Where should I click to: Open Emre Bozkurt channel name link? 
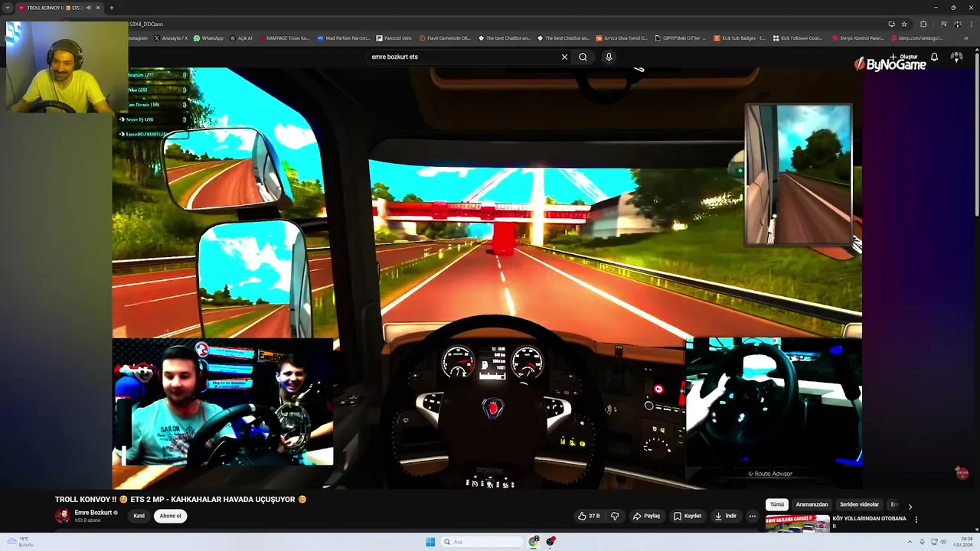click(93, 513)
